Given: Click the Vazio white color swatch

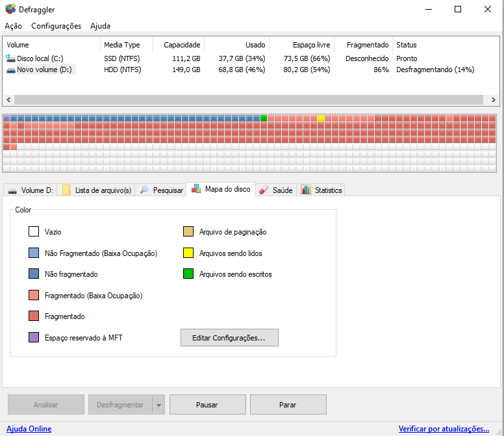Looking at the screenshot, I should pyautogui.click(x=34, y=231).
